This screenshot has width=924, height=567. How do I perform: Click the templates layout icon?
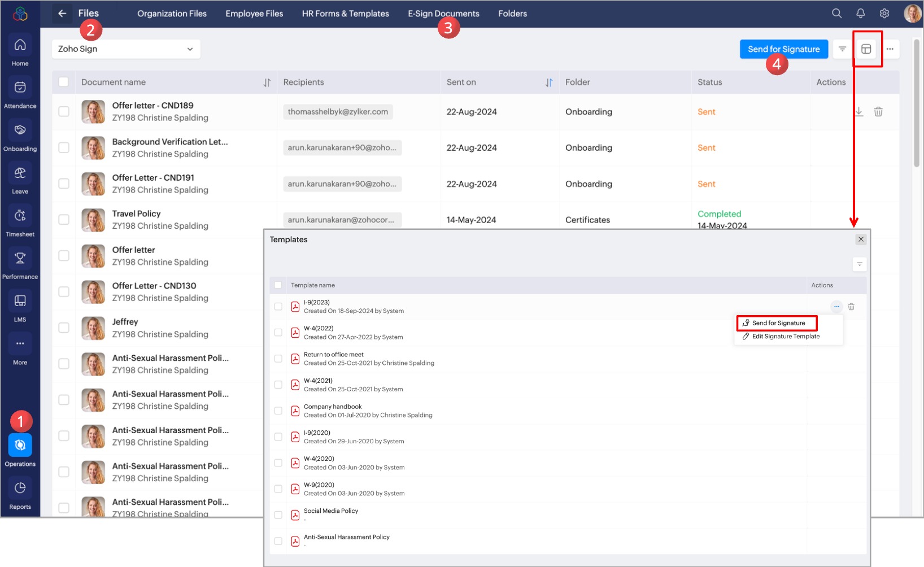[x=866, y=49]
